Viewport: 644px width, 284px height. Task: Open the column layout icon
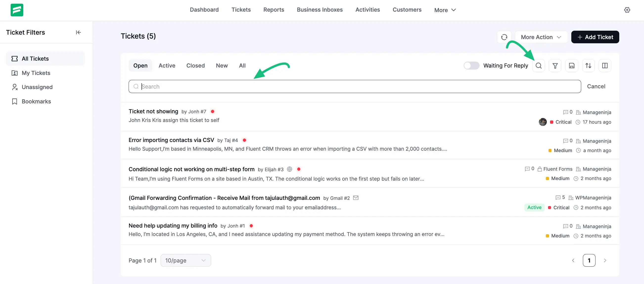coord(605,66)
